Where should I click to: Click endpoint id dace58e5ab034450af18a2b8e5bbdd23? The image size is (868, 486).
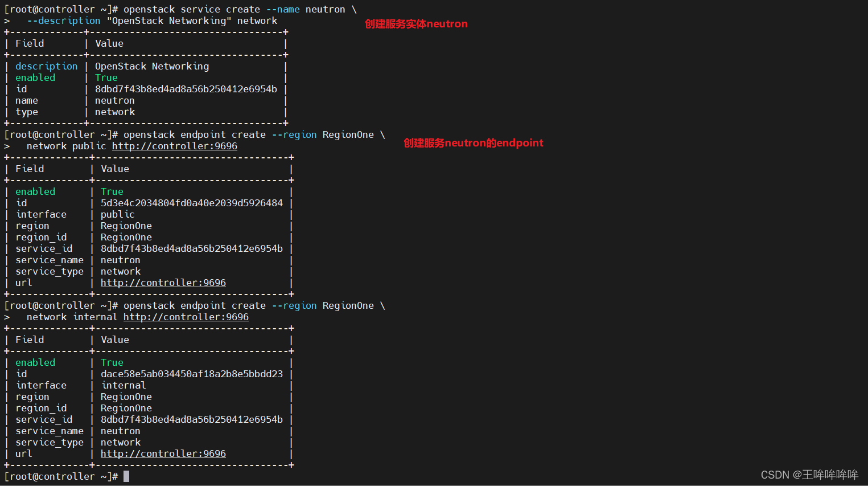192,374
